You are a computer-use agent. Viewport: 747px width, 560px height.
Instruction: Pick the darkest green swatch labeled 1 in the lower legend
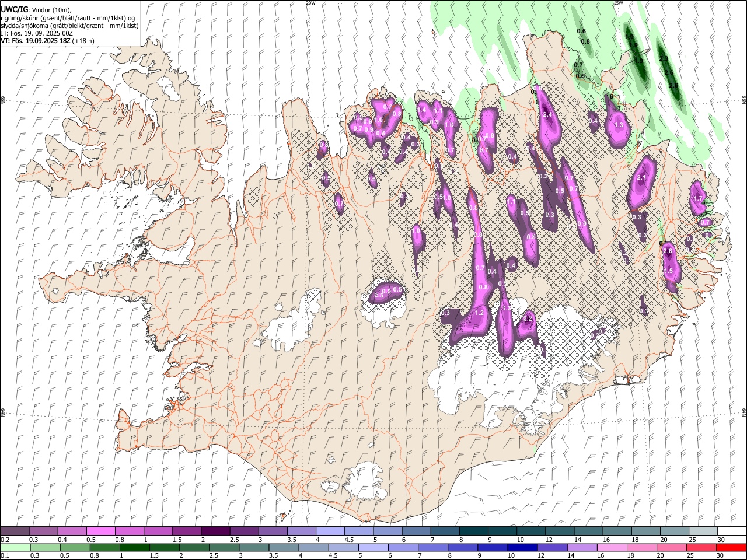(x=134, y=547)
